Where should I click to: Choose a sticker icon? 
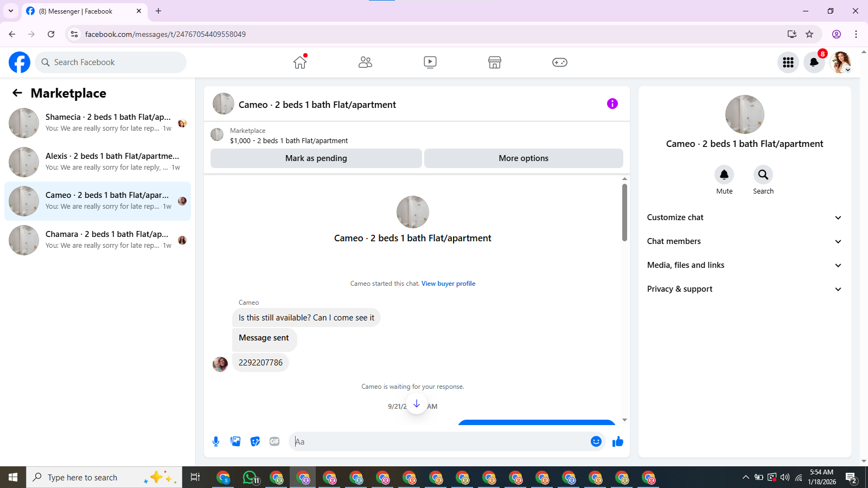pyautogui.click(x=255, y=441)
